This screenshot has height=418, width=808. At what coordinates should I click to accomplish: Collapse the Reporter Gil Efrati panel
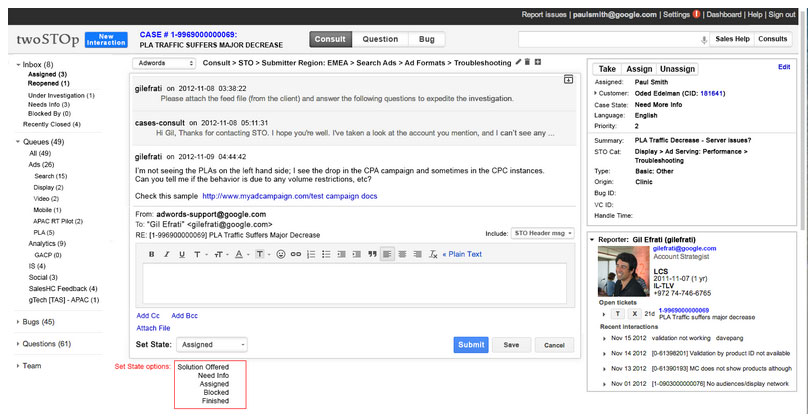pos(593,240)
